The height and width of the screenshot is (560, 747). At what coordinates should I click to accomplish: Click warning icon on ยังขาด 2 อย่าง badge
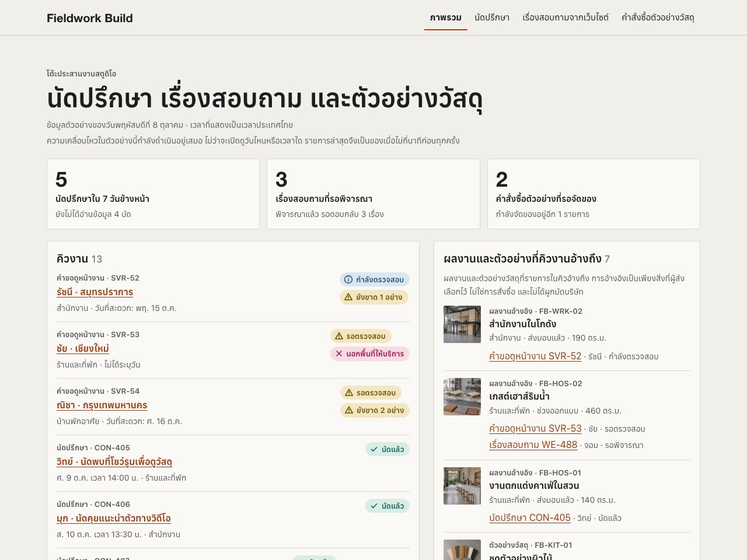tap(349, 410)
